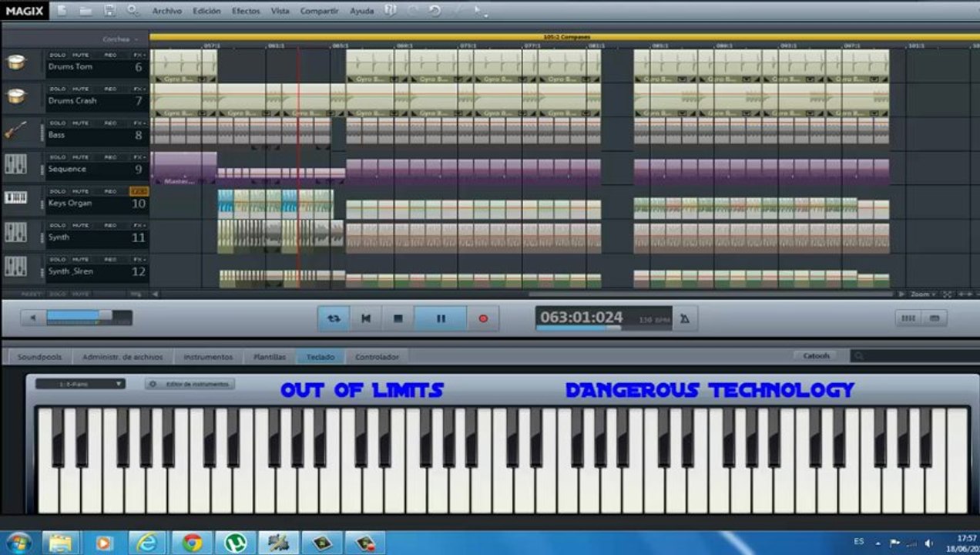The width and height of the screenshot is (980, 555).
Task: Click the Synth Siren track instrument icon
Action: tap(16, 267)
